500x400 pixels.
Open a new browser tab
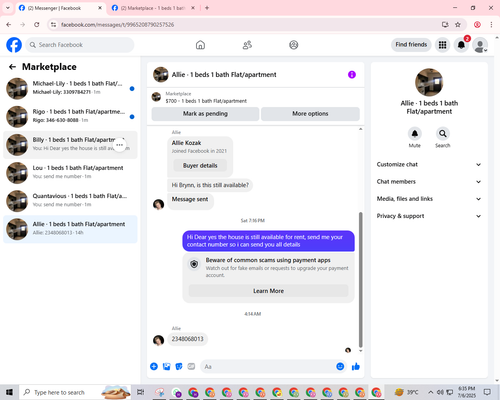(x=207, y=8)
